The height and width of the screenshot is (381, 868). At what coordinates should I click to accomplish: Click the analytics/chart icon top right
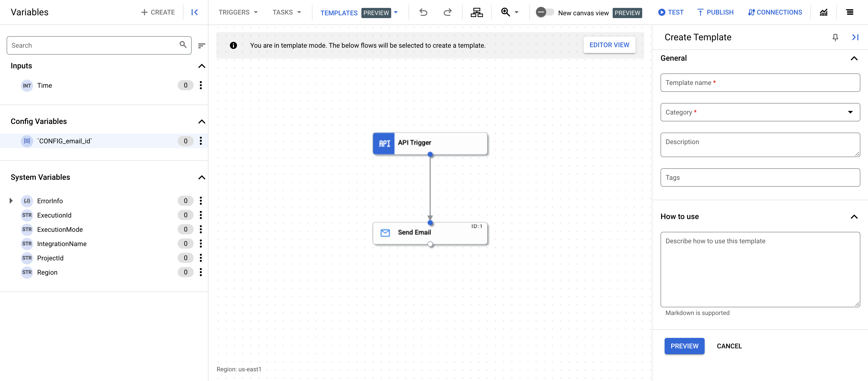click(824, 12)
